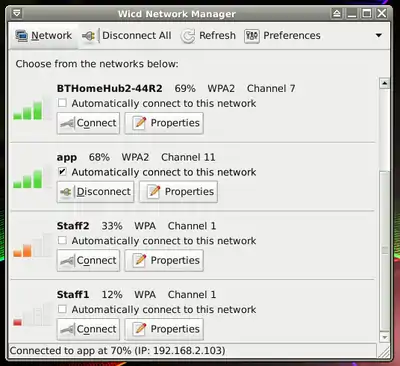This screenshot has width=400, height=366.
Task: Click the Disconnect All plug icon
Action: (x=89, y=36)
